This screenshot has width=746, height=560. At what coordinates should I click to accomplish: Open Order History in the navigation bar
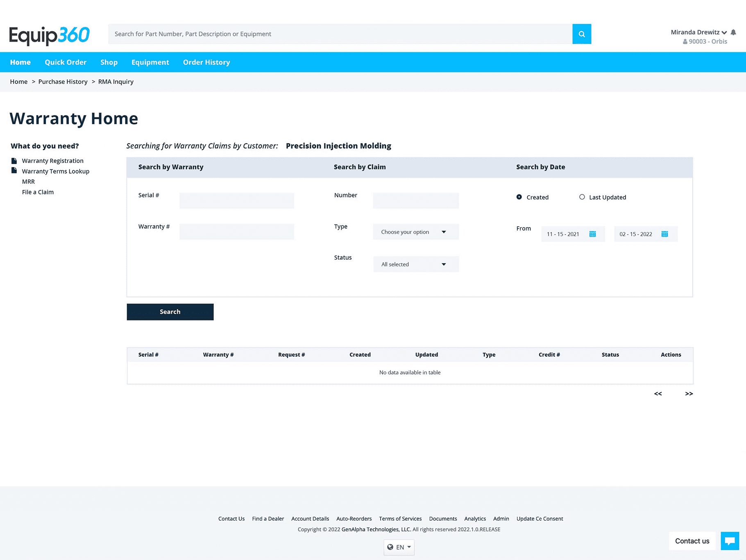pyautogui.click(x=206, y=62)
